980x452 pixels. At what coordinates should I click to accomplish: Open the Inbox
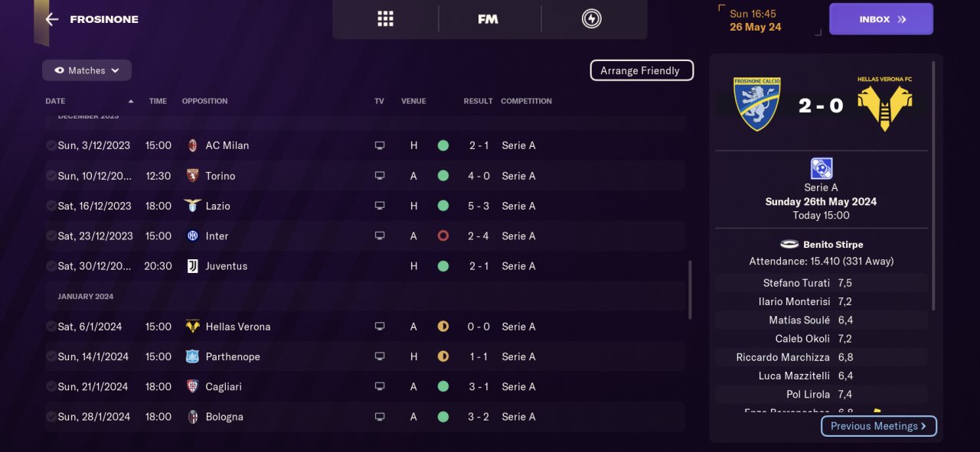pyautogui.click(x=880, y=19)
